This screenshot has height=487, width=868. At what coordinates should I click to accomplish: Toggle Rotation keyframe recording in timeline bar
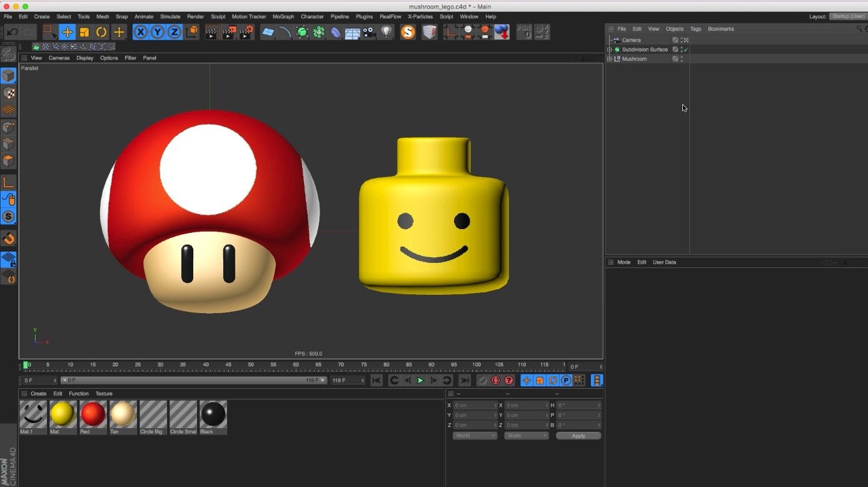pos(553,381)
